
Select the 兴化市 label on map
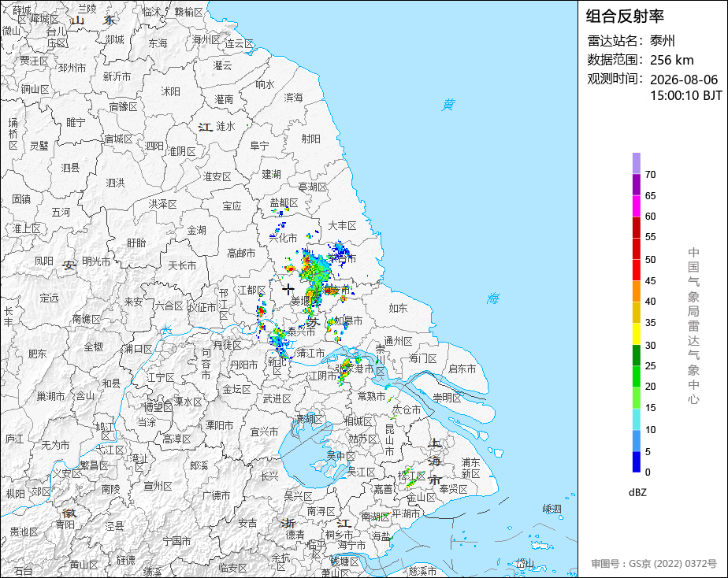tap(283, 238)
